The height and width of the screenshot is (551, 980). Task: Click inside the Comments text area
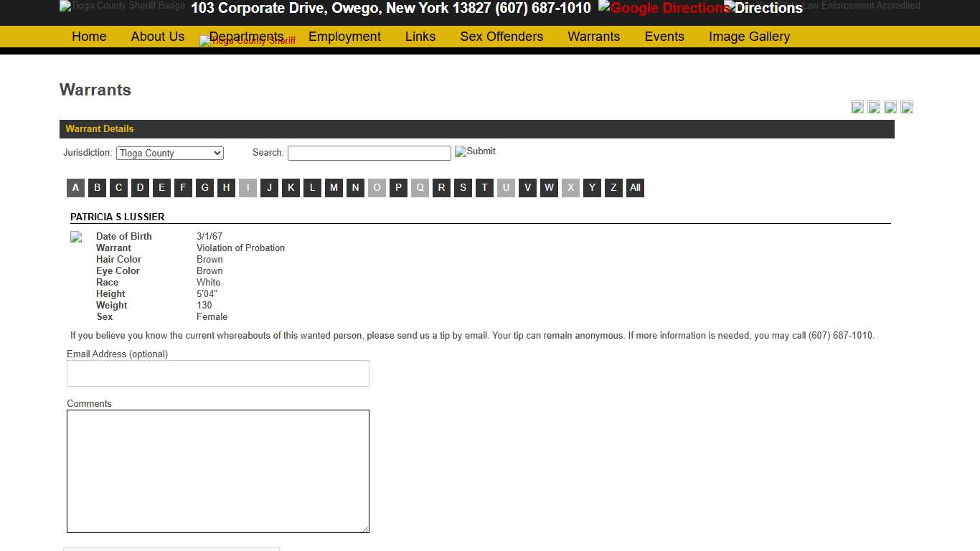217,470
